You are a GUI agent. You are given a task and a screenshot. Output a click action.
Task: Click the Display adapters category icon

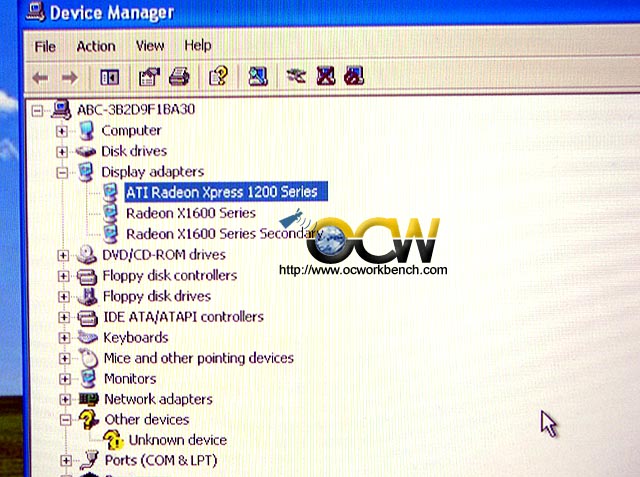(86, 172)
